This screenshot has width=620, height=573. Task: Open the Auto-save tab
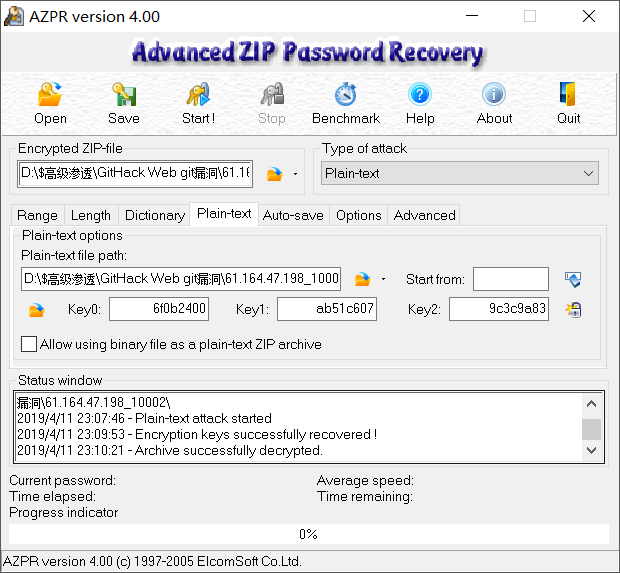(x=293, y=216)
